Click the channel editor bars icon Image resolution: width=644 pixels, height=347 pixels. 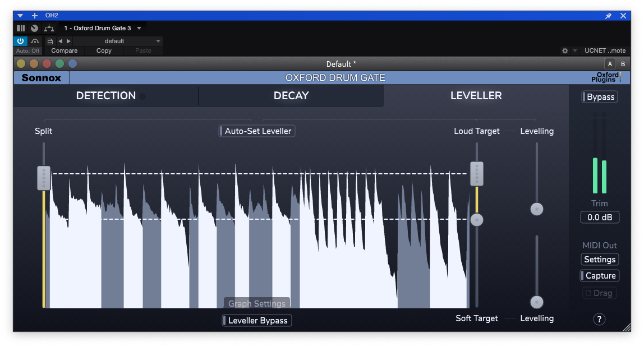[21, 29]
